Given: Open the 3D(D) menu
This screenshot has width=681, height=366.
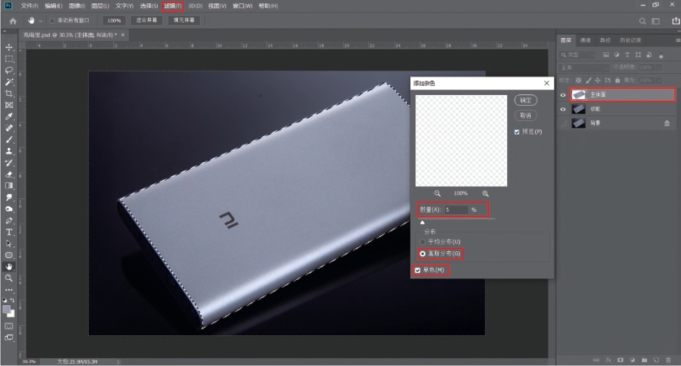Looking at the screenshot, I should pyautogui.click(x=195, y=6).
